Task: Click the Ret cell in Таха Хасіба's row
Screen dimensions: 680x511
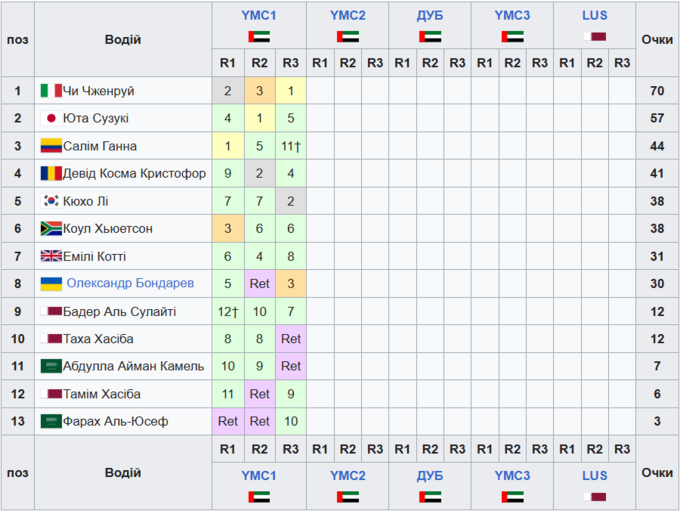Action: pyautogui.click(x=291, y=339)
